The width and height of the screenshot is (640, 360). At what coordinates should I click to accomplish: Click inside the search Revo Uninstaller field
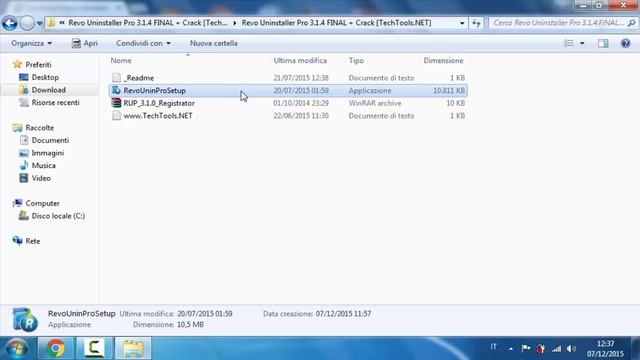pos(558,23)
